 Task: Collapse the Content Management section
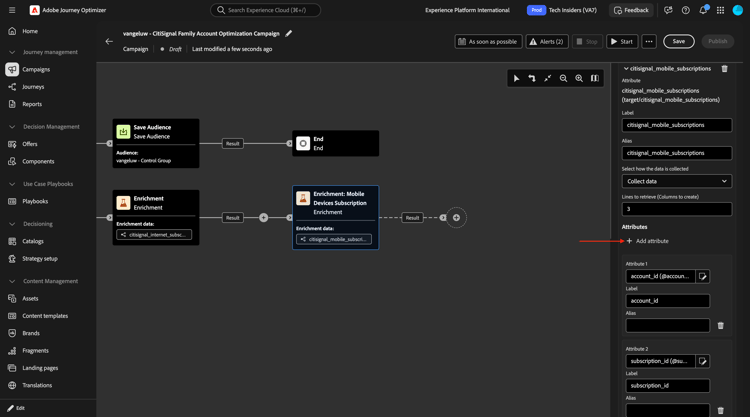click(x=12, y=281)
